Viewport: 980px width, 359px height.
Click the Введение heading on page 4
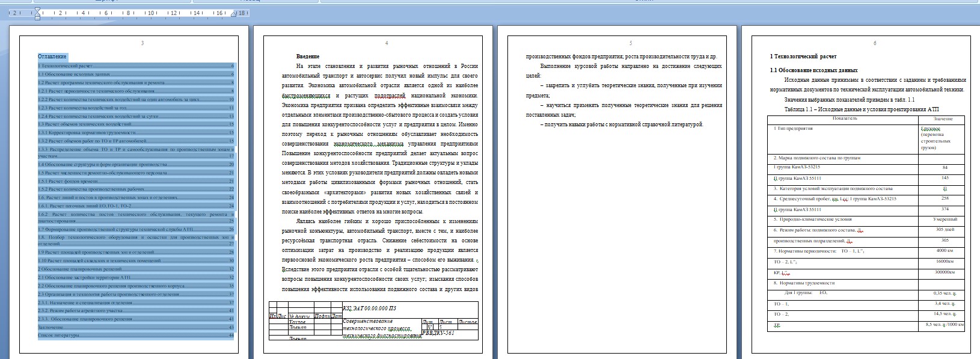tap(307, 57)
